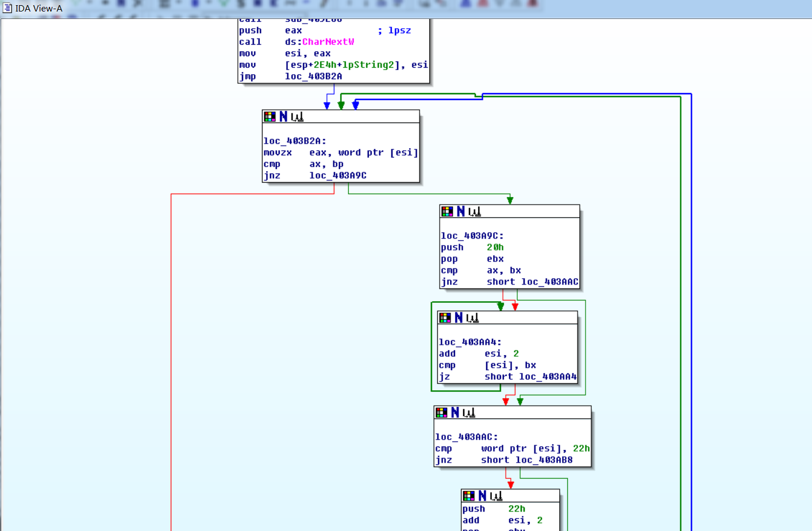Click the set-color icon on the push 22h node
The width and height of the screenshot is (812, 531).
point(469,496)
